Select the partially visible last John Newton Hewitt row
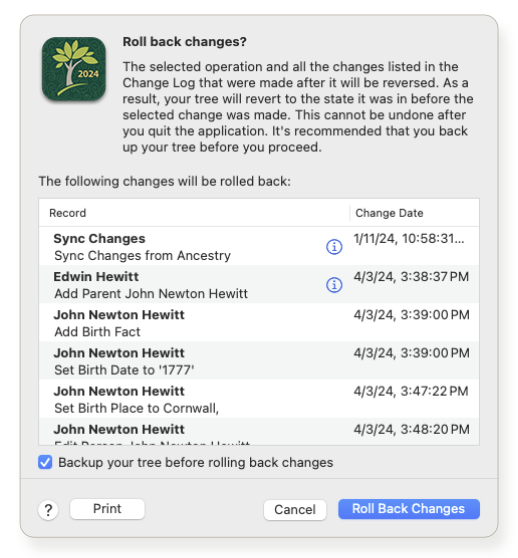This screenshot has height=558, width=518. [259, 431]
